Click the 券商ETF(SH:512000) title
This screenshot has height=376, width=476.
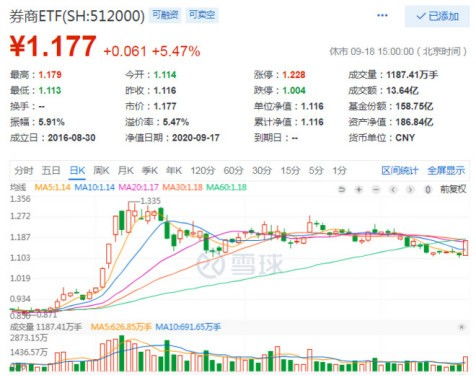pos(77,16)
